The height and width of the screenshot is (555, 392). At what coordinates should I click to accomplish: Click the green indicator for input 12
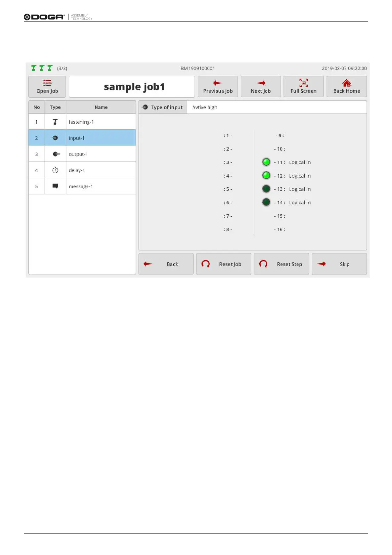click(x=266, y=175)
